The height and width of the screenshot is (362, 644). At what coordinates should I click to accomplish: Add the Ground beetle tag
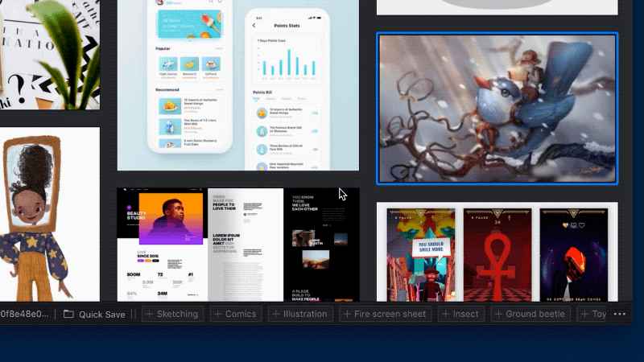click(x=530, y=314)
